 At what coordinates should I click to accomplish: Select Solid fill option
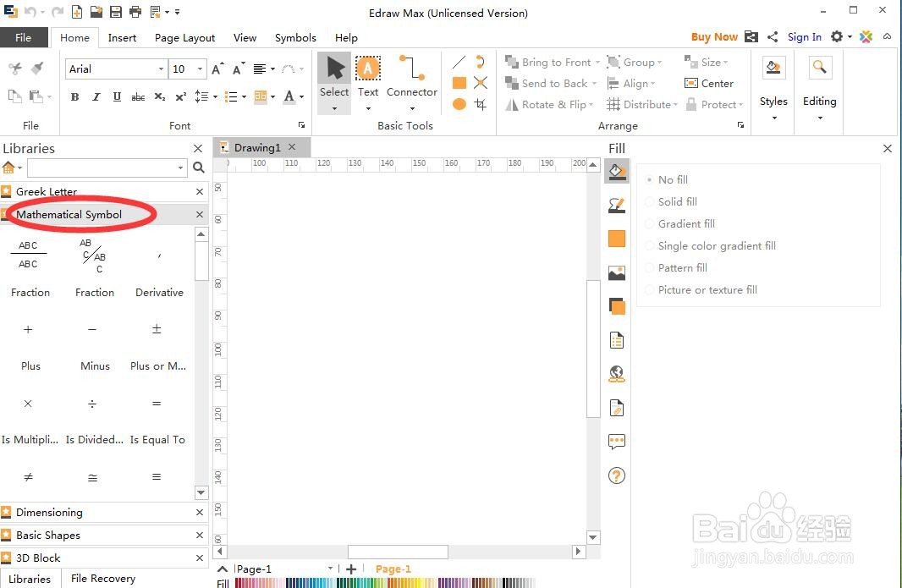[671, 201]
